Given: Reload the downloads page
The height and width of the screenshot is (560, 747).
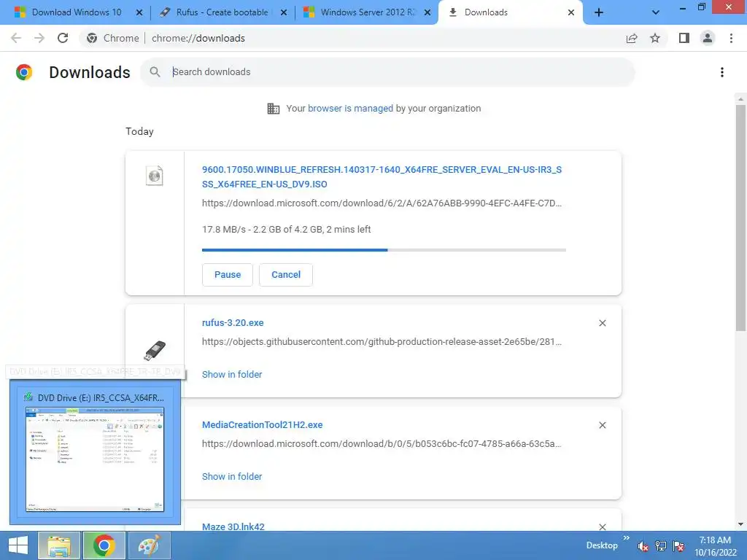Looking at the screenshot, I should [x=63, y=38].
